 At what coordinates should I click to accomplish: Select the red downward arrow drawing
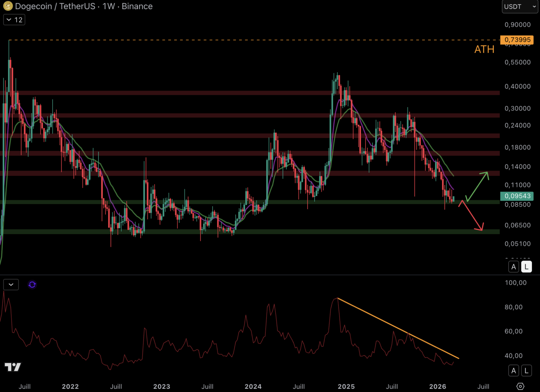point(471,215)
